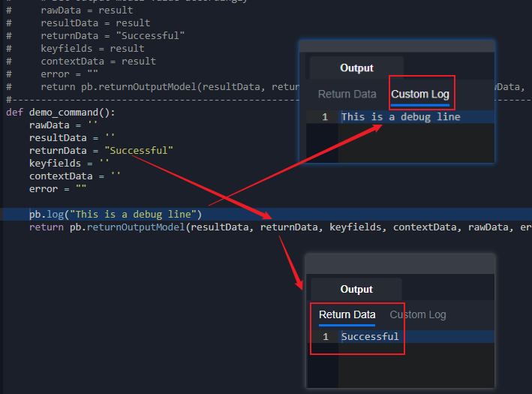Click the dashed comment separator line
This screenshot has width=532, height=394.
point(150,100)
